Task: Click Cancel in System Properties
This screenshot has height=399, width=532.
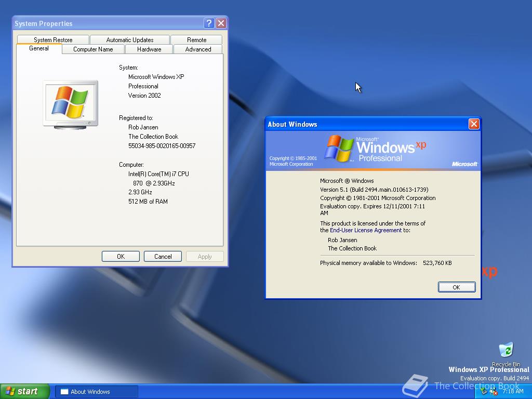Action: (x=163, y=257)
